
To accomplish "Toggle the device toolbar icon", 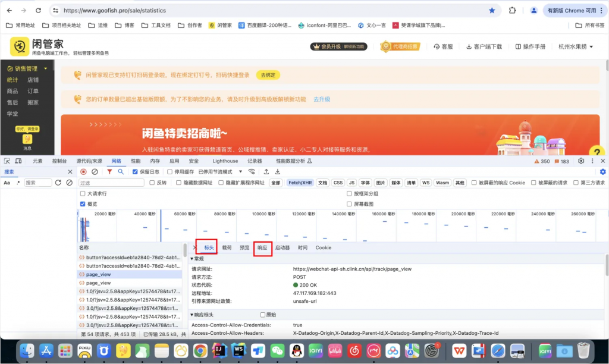I will [x=18, y=161].
